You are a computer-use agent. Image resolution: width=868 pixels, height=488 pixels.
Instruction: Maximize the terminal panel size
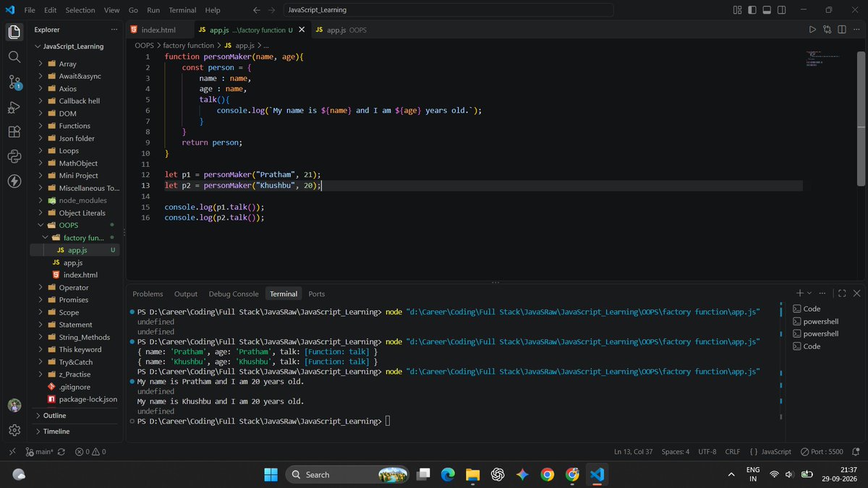coord(842,294)
